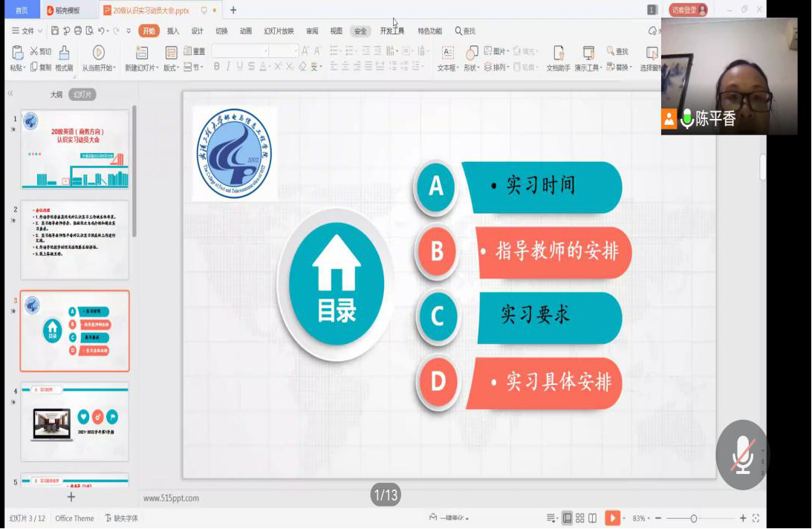Image resolution: width=812 pixels, height=529 pixels.
Task: Switch to slide sorter view in status bar
Action: coord(580,518)
